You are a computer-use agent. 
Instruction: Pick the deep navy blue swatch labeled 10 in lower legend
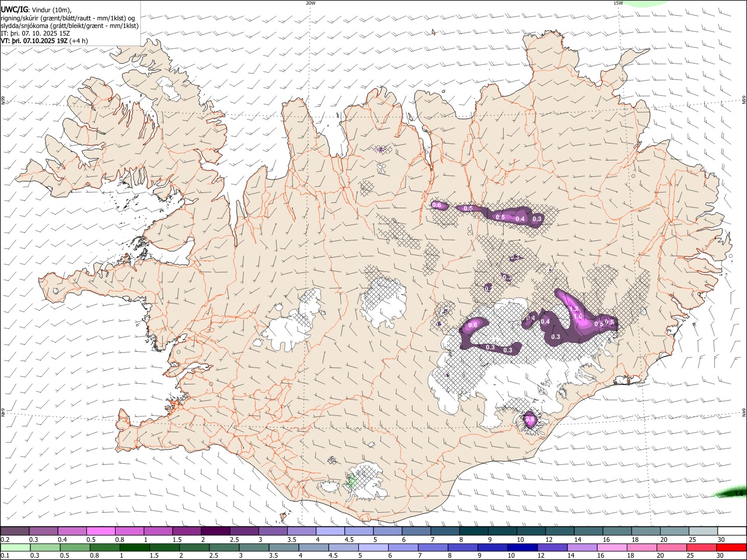522,547
